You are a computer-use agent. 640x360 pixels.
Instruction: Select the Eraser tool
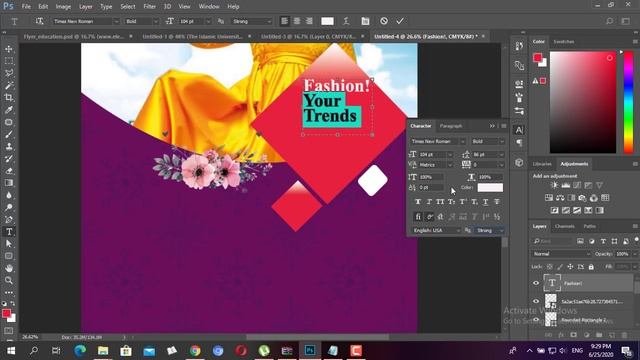coord(9,171)
